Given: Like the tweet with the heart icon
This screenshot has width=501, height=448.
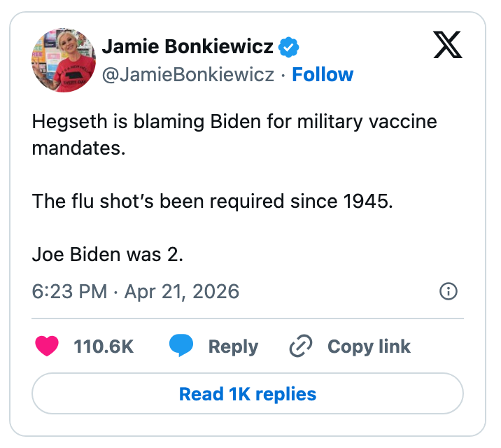Looking at the screenshot, I should pyautogui.click(x=48, y=346).
